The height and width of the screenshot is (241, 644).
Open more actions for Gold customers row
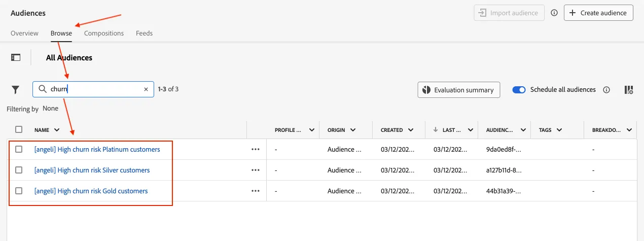click(x=256, y=191)
